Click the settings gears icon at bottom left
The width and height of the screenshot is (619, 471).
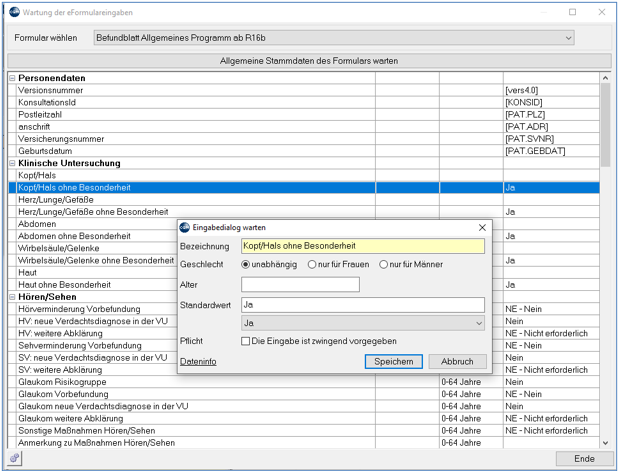pos(15,458)
